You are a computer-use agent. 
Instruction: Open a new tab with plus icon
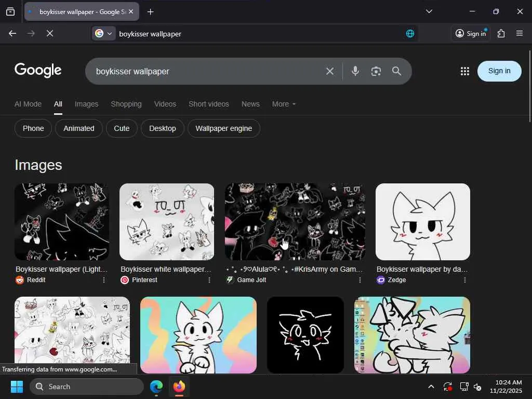150,12
